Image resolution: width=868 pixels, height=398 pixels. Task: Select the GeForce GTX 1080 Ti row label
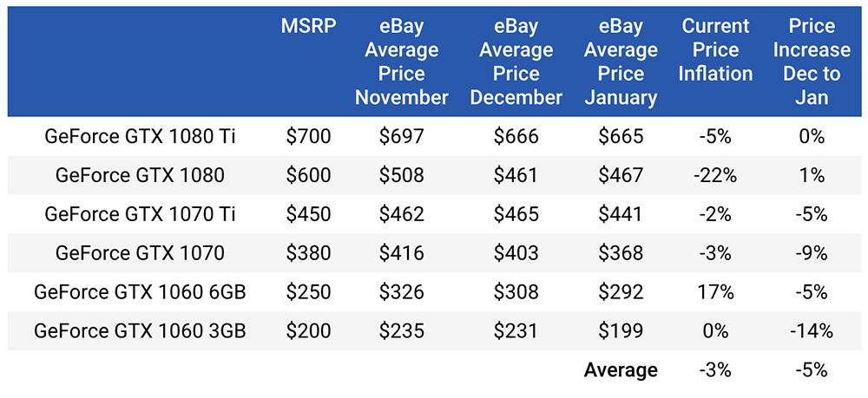pyautogui.click(x=140, y=136)
